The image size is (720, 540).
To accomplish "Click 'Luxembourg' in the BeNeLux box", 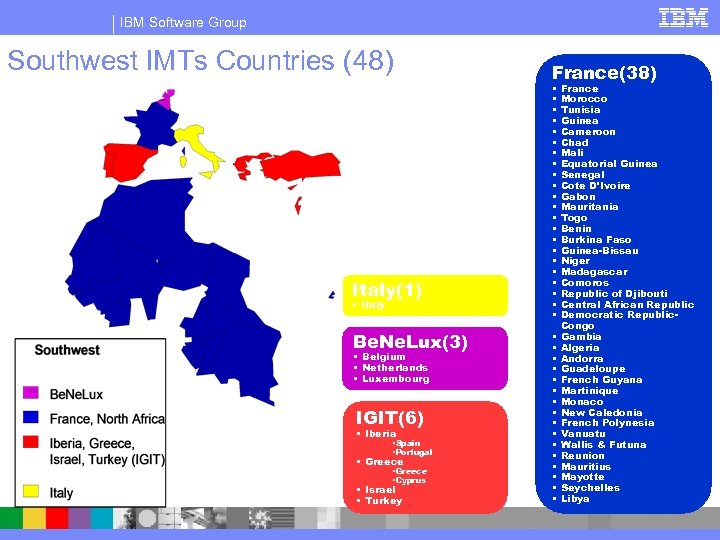I will click(x=396, y=379).
